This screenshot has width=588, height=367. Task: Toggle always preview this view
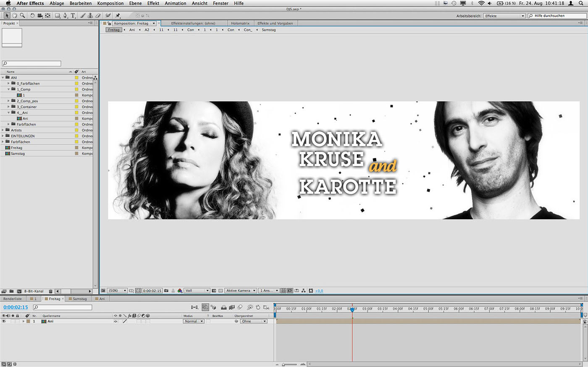[103, 291]
